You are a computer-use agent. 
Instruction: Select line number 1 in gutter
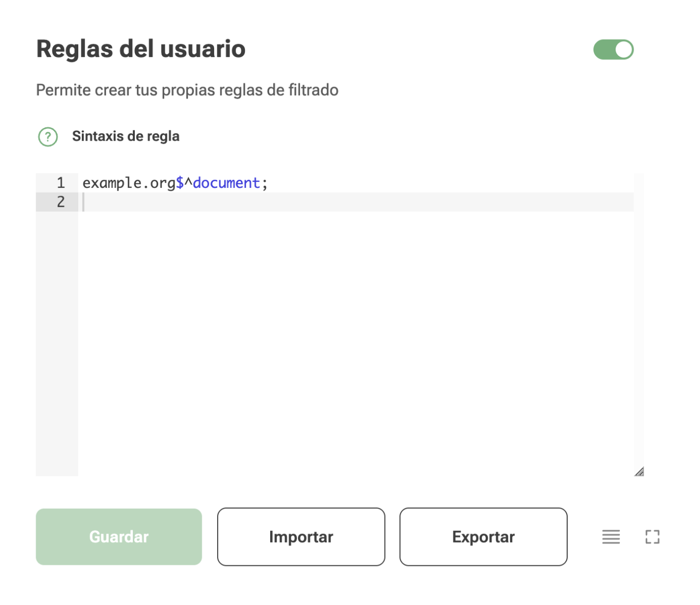pyautogui.click(x=61, y=183)
